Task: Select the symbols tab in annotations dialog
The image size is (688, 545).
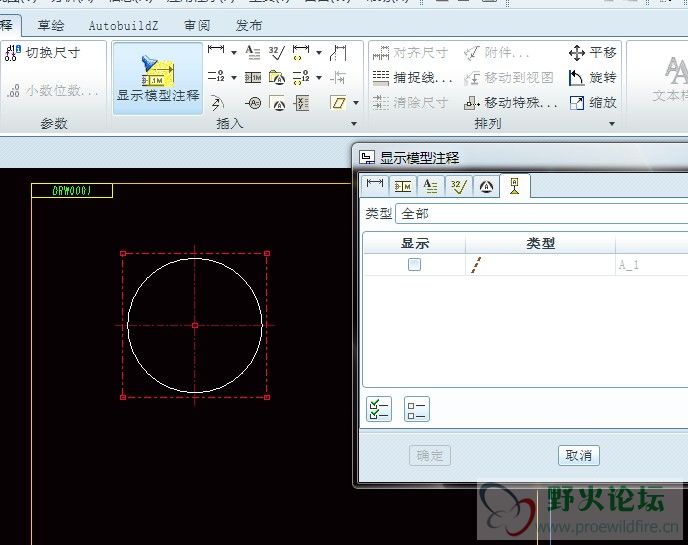Action: [x=486, y=186]
